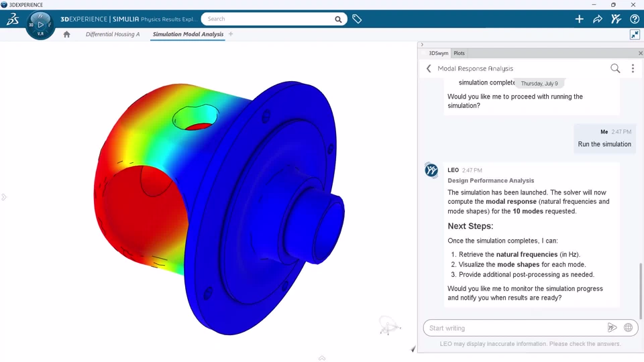
Task: Open the tags (6WTags) icon
Action: coord(357,19)
